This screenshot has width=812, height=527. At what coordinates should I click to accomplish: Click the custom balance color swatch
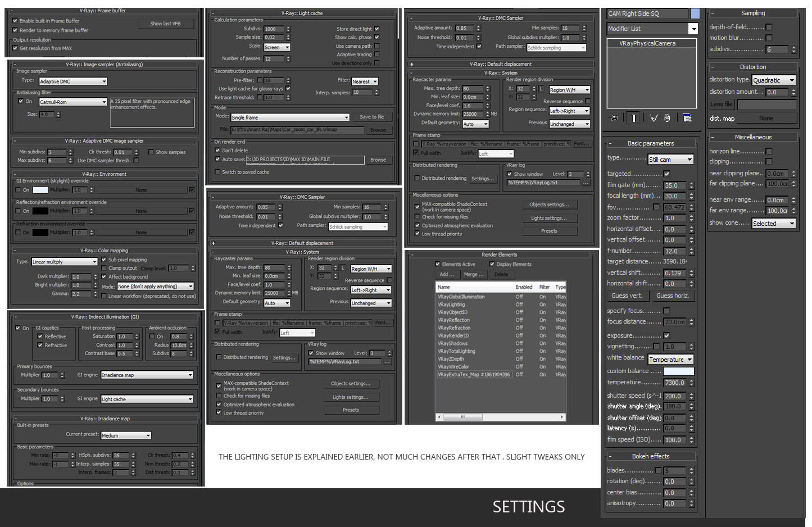[679, 371]
